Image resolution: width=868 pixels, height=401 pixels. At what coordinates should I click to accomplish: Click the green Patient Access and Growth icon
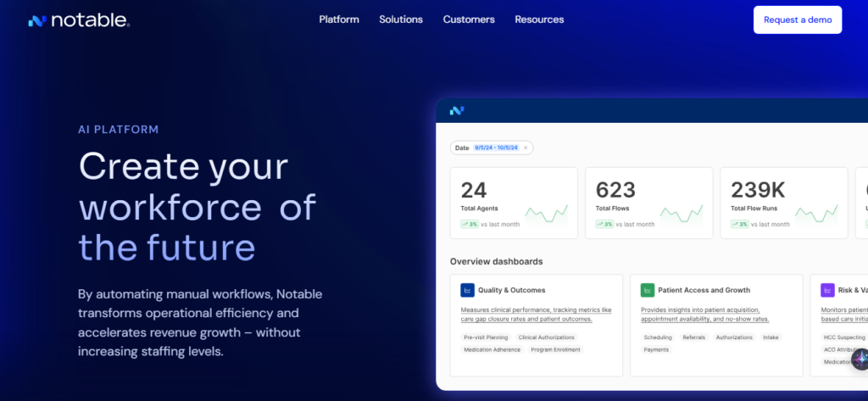(x=648, y=290)
